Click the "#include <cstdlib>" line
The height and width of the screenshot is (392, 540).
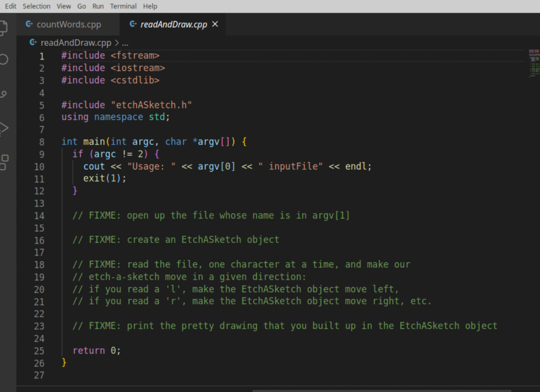click(x=111, y=80)
